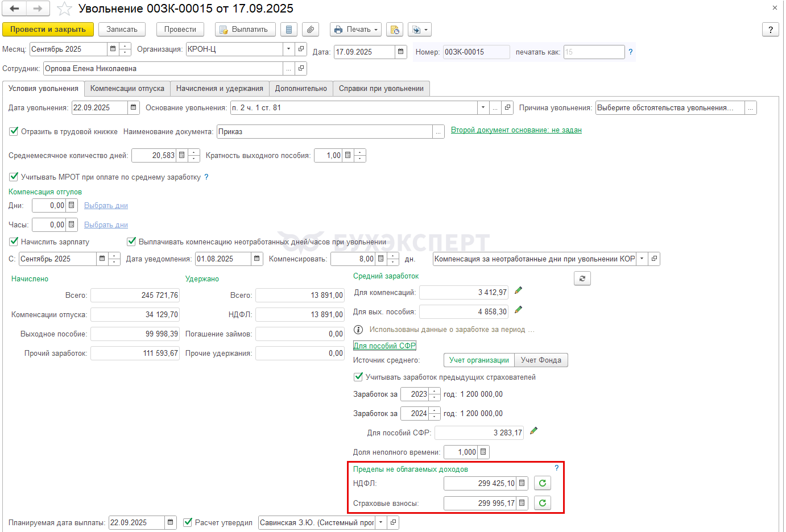Edit average earnings Для компенсаций pencil icon
Screen dimensions: 786x532
[x=518, y=290]
